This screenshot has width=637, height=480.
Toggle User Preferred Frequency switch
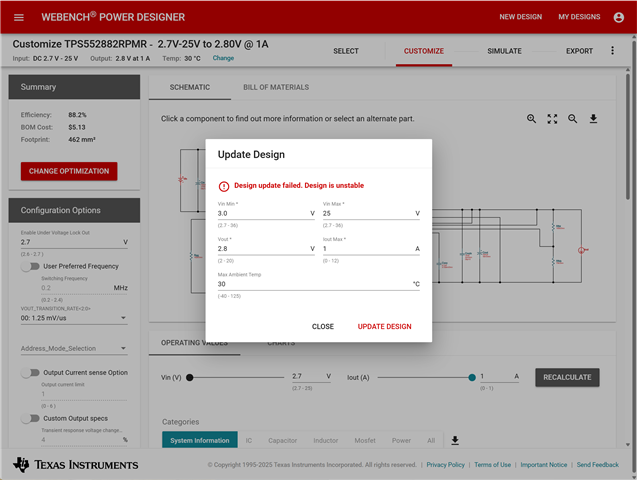pyautogui.click(x=30, y=266)
